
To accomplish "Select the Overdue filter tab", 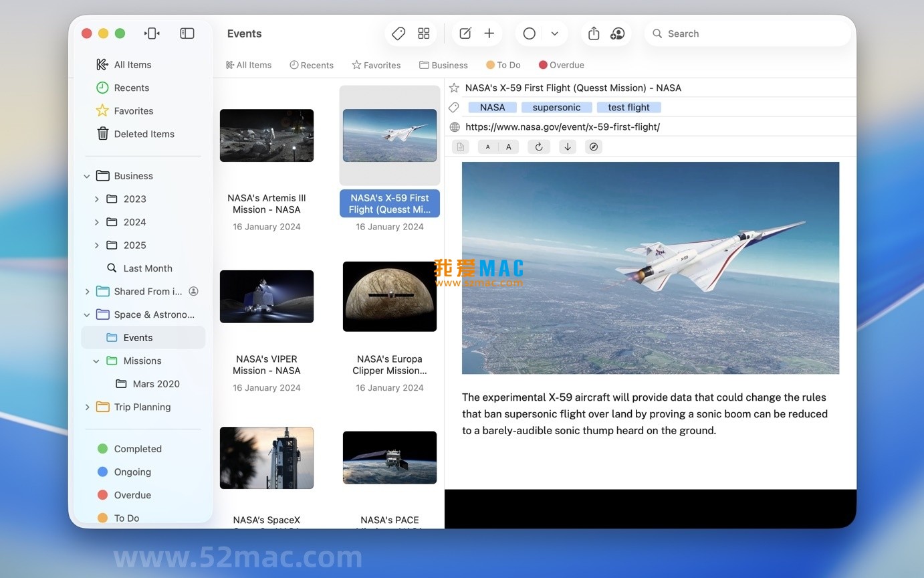I will [x=561, y=65].
